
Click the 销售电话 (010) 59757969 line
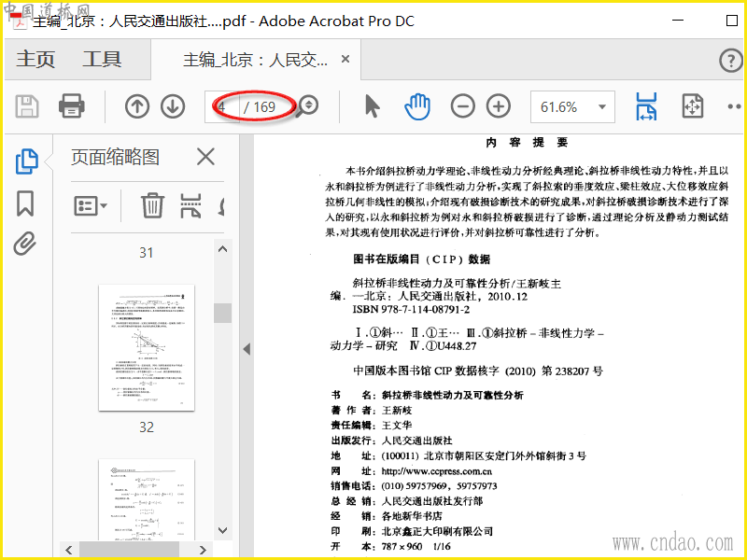click(414, 486)
